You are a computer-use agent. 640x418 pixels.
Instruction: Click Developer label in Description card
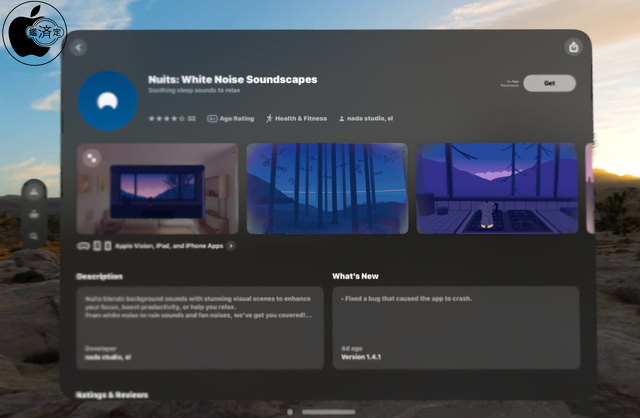coord(101,349)
